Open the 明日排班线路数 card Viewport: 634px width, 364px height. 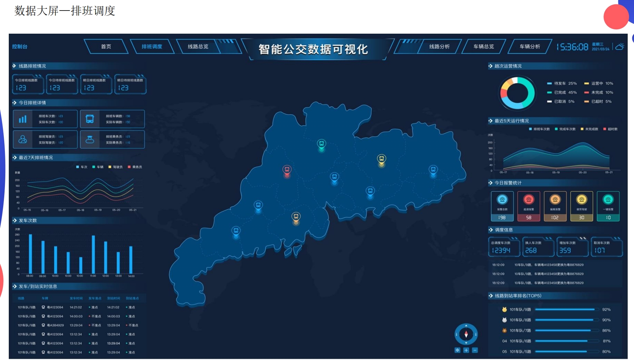pos(96,84)
